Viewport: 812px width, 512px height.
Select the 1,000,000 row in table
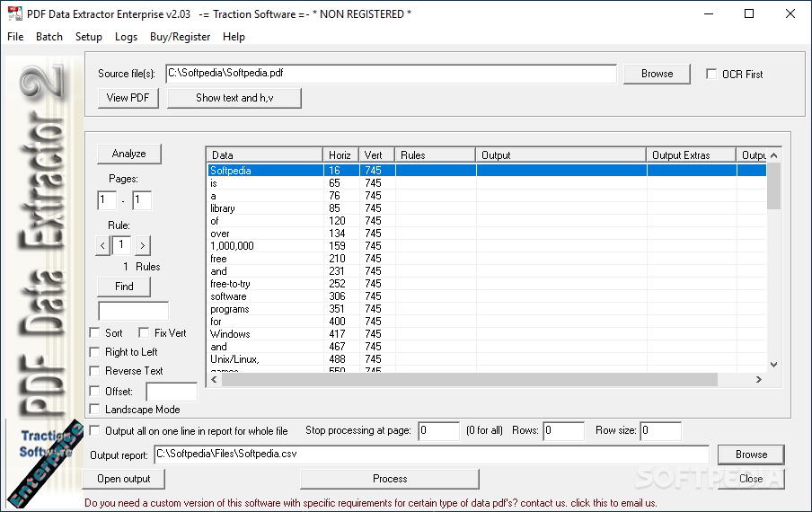click(487, 246)
